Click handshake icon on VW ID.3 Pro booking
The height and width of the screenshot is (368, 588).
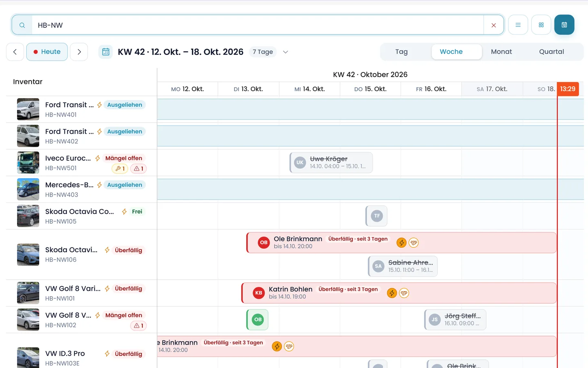click(x=289, y=347)
